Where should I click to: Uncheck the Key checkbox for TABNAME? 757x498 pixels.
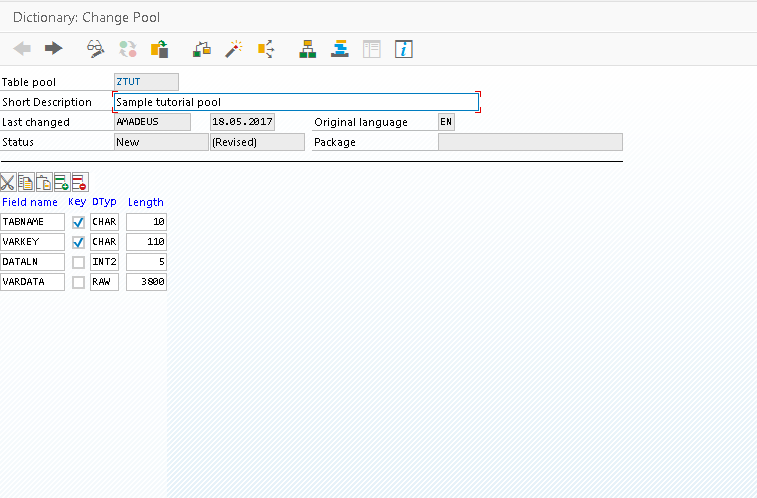(78, 222)
